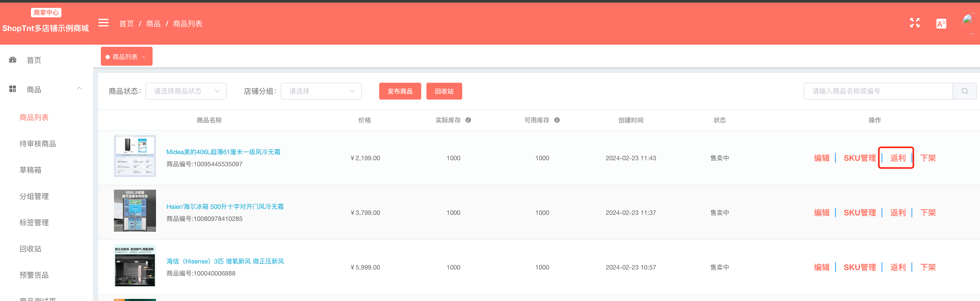Click product number 10095445535097

(218, 164)
